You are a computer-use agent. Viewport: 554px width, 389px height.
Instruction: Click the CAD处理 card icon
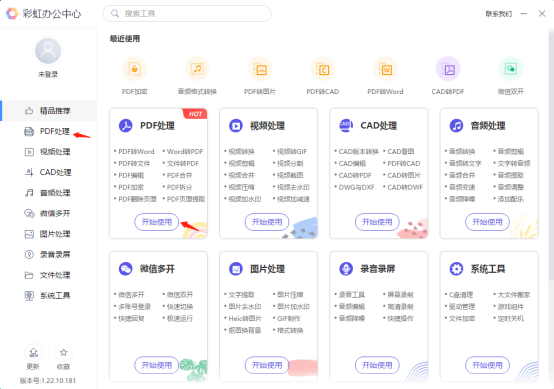tap(346, 125)
